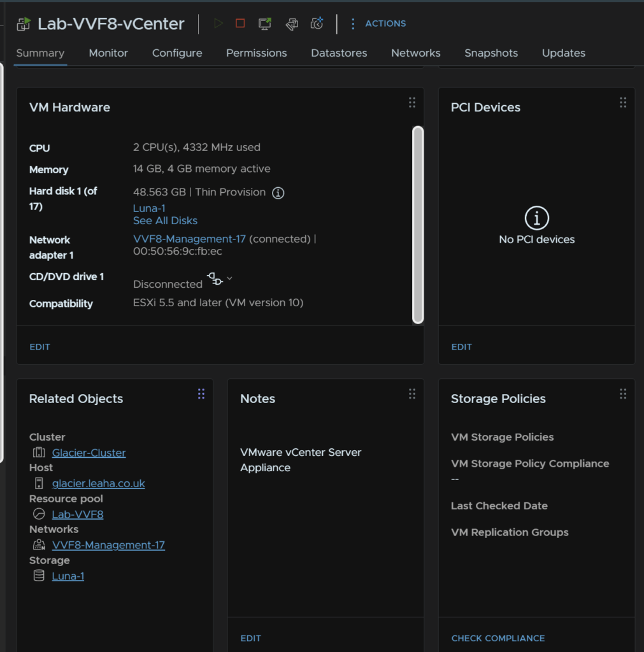The height and width of the screenshot is (652, 644).
Task: Click the MAC address 00:50:56:9c:fb:ec
Action: [178, 251]
